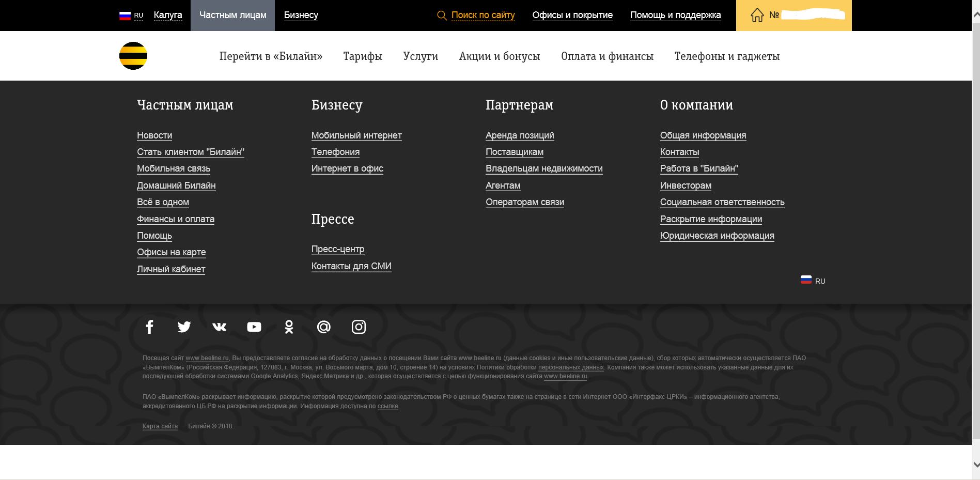The height and width of the screenshot is (480, 980).
Task: Open the Услуги menu
Action: click(x=421, y=56)
